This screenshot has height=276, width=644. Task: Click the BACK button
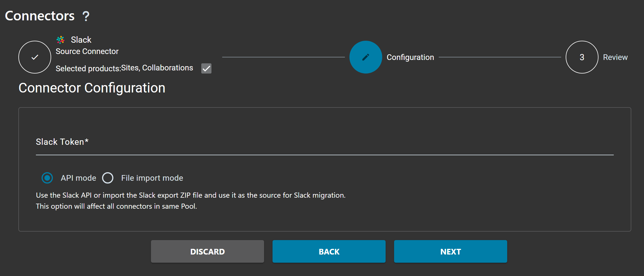point(329,251)
